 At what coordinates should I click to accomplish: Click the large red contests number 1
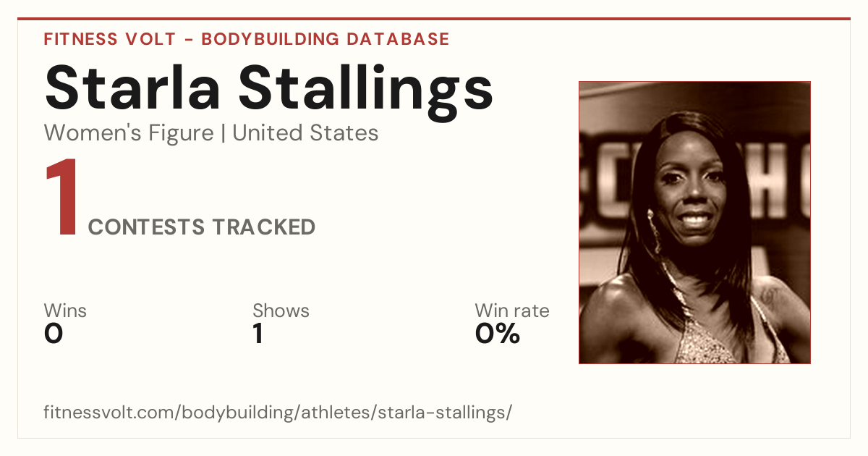pyautogui.click(x=61, y=199)
